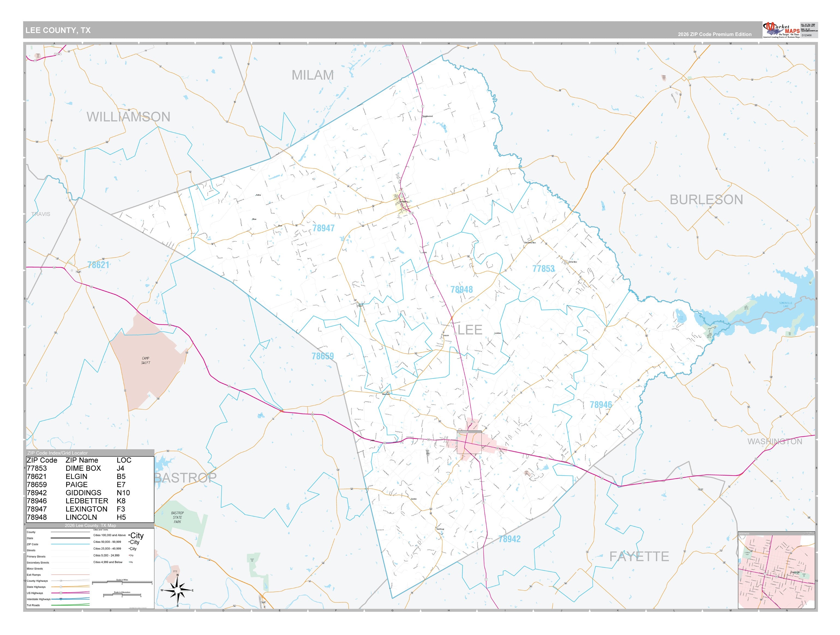Click the Scale in Miles bar
Viewport: 840px width, 635px height.
[x=122, y=582]
